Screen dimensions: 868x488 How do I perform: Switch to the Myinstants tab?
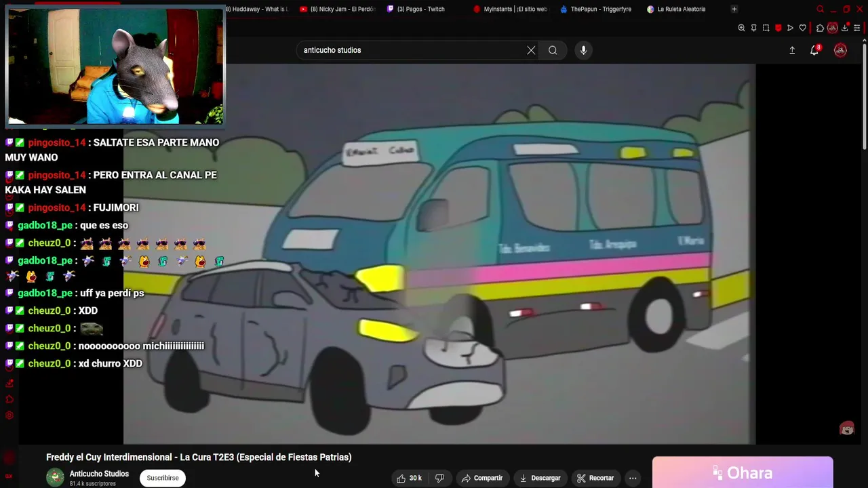click(x=510, y=9)
